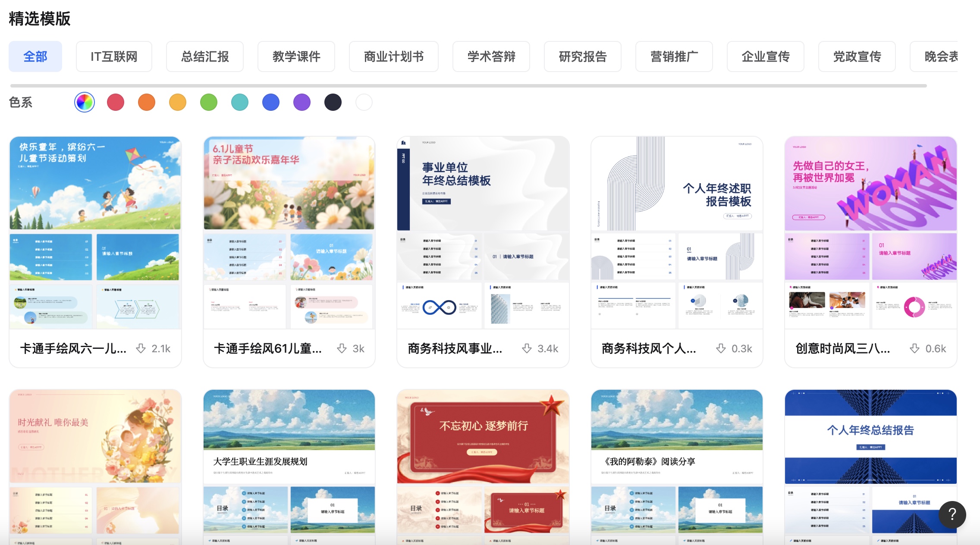Open the blue 个人年终总结报告 template
This screenshot has height=545, width=980.
[x=871, y=467]
